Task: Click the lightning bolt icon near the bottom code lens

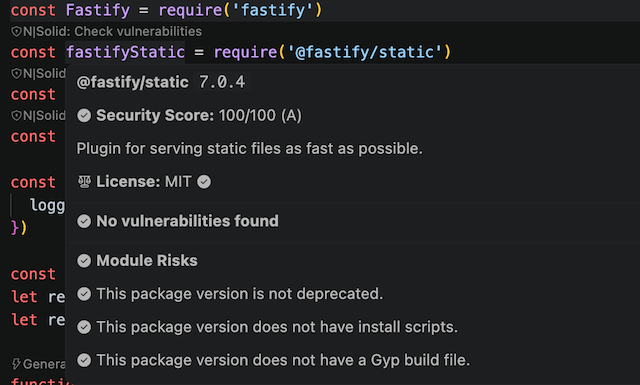Action: (16, 364)
